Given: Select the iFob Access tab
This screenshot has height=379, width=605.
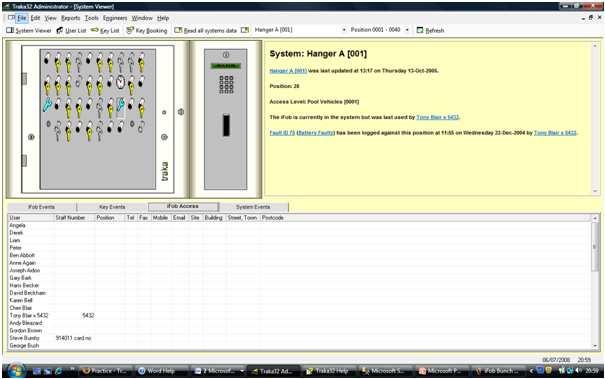Looking at the screenshot, I should click(183, 206).
